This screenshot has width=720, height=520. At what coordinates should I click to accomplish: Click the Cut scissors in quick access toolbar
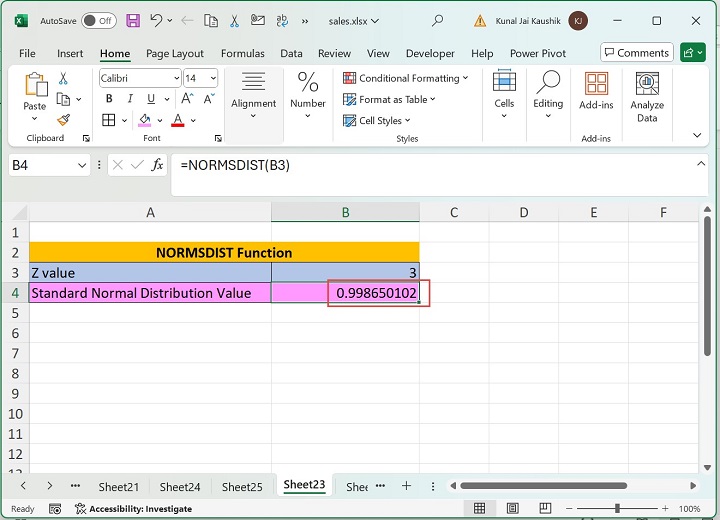234,21
